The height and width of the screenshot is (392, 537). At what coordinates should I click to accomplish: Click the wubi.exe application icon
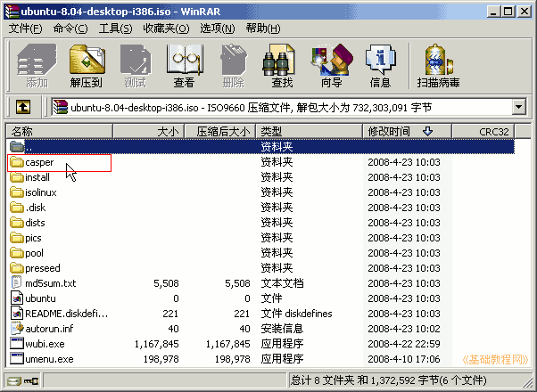click(x=17, y=343)
